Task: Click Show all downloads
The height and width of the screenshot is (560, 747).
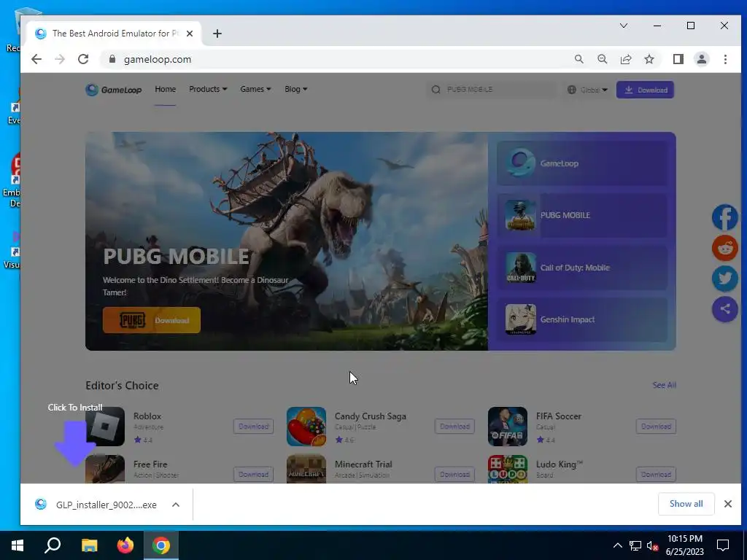Action: tap(686, 504)
